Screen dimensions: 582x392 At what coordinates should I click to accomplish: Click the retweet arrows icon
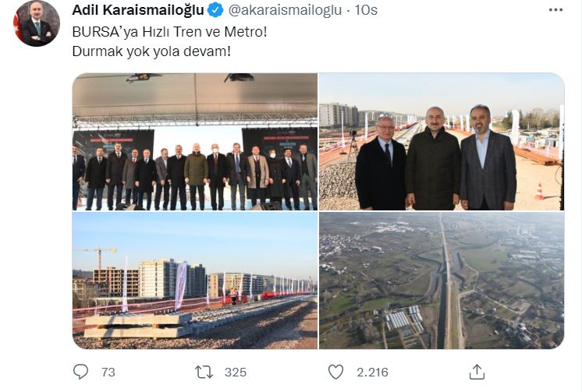coord(204,372)
